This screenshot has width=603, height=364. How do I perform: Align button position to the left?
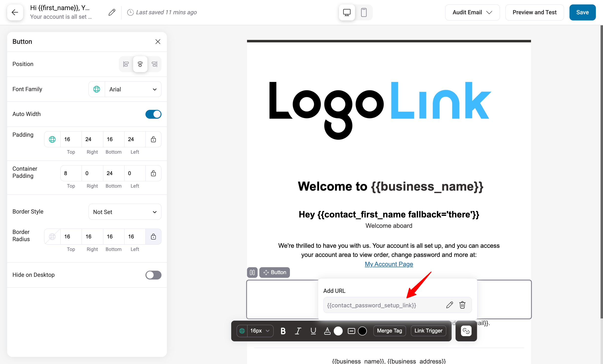[126, 64]
